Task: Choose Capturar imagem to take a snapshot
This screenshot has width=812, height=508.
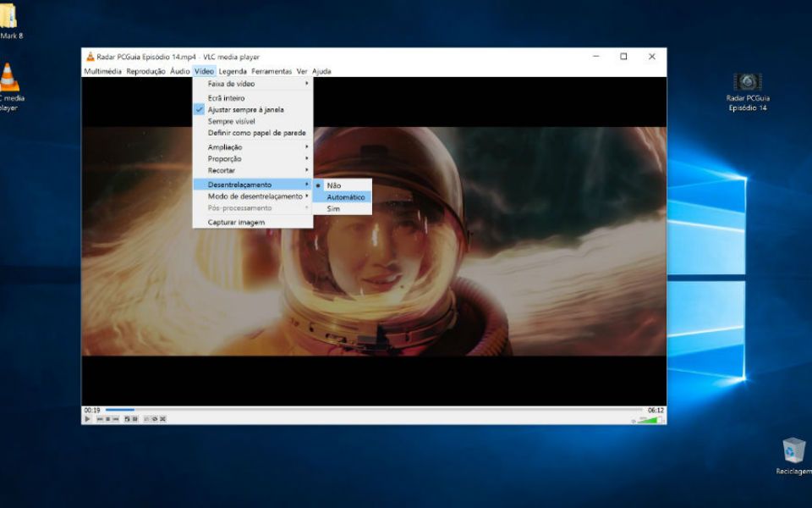Action: pos(253,223)
